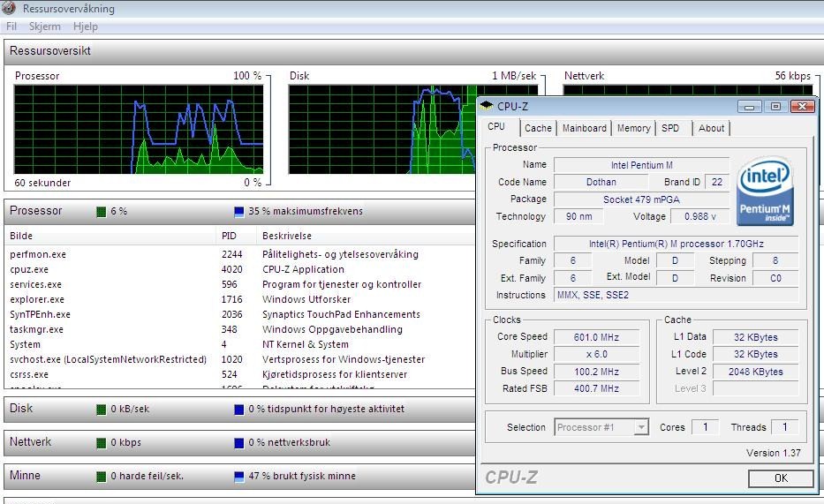Select the SynTPEnh.exe process row

240,314
